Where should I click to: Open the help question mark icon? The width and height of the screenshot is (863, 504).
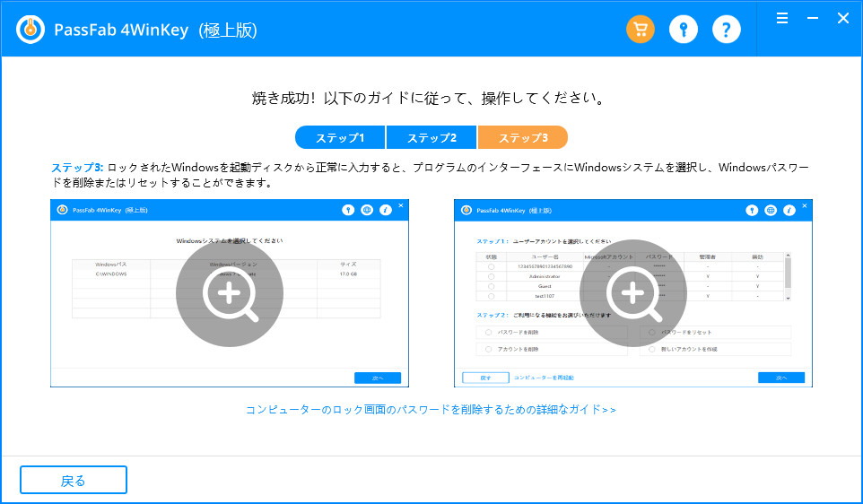(x=726, y=30)
